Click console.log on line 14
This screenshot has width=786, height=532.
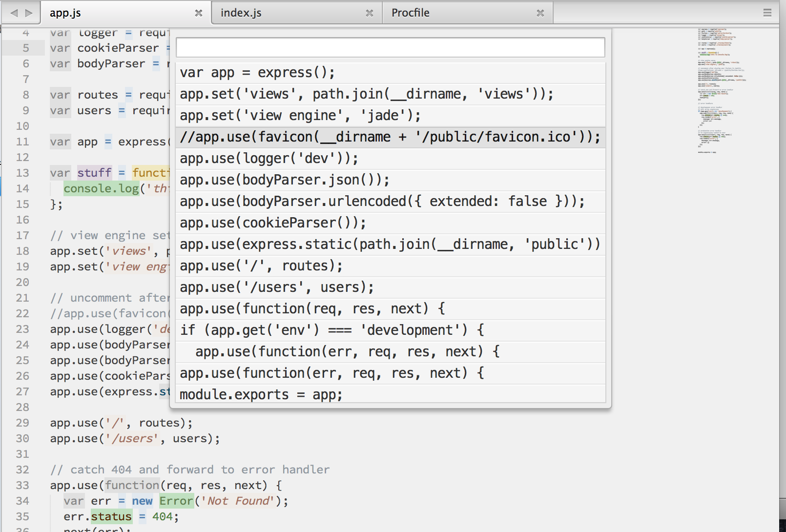101,188
